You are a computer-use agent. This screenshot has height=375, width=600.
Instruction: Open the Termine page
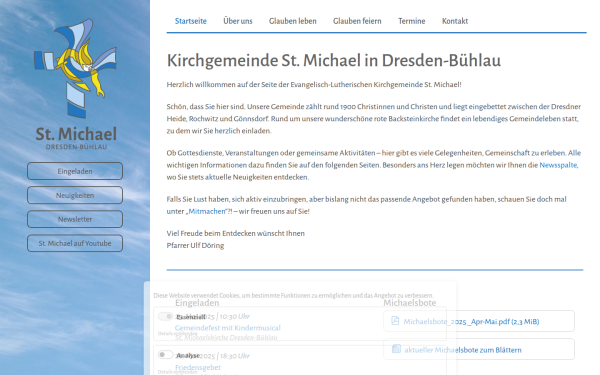pyautogui.click(x=411, y=21)
